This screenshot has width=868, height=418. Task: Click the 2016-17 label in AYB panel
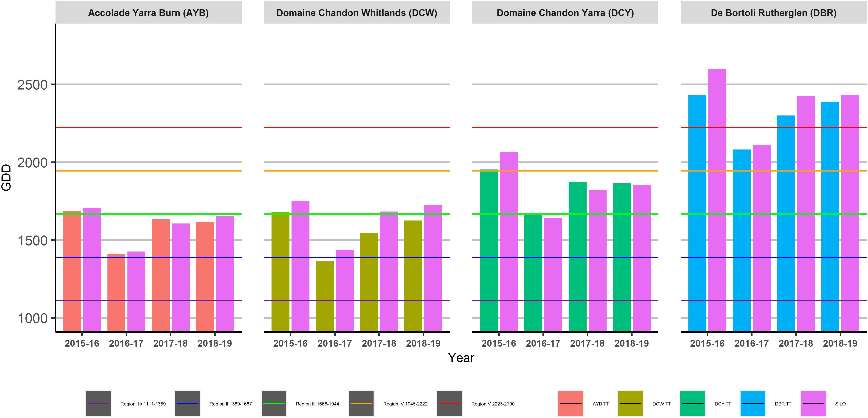point(126,343)
